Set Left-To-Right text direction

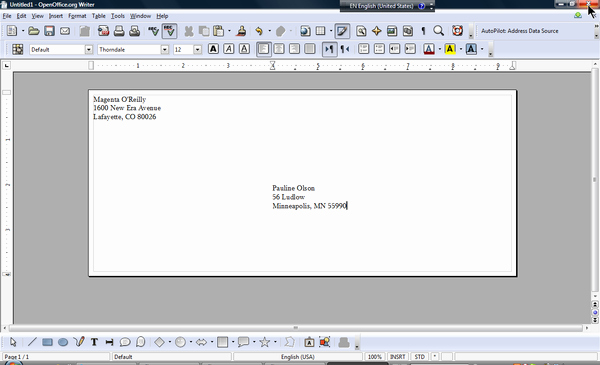tap(329, 49)
